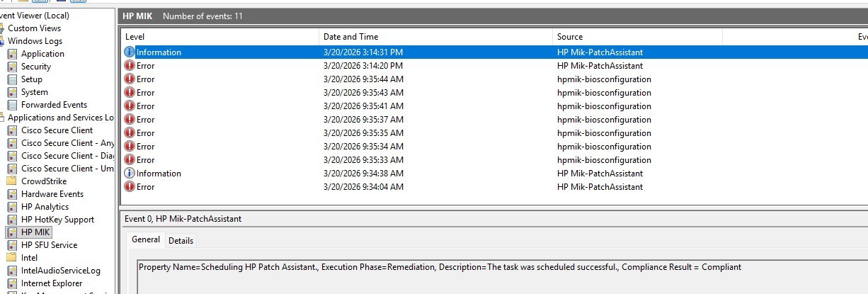Viewport: 868px width, 294px height.
Task: Select the System log
Action: 34,92
